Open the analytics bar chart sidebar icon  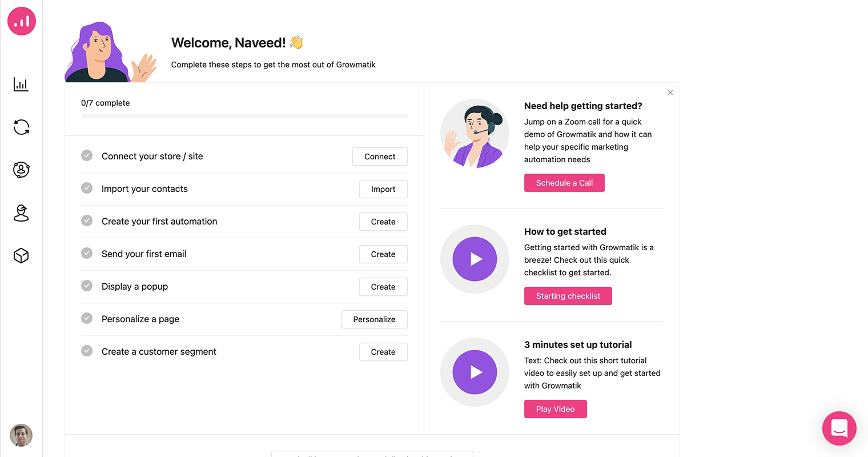21,85
